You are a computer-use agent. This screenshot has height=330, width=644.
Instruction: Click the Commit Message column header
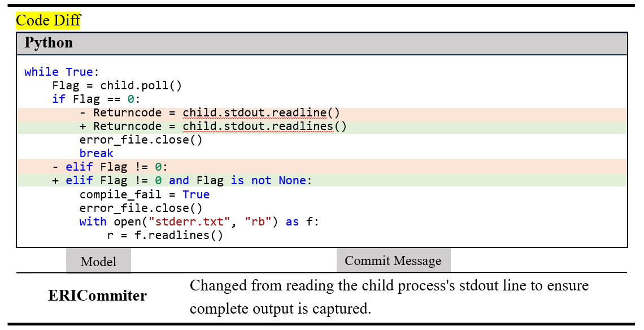[393, 260]
